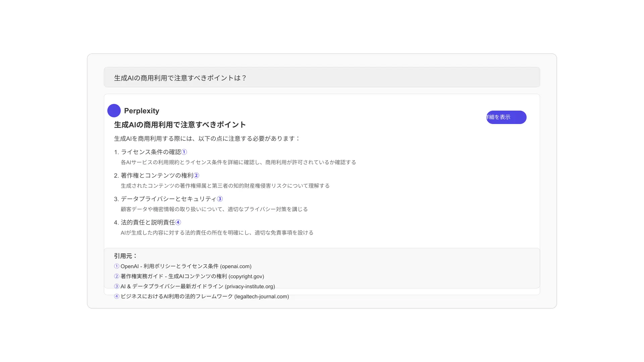Click the description starting 生成されたコンテンツの著作権帰属
This screenshot has height=362, width=644.
[225, 186]
